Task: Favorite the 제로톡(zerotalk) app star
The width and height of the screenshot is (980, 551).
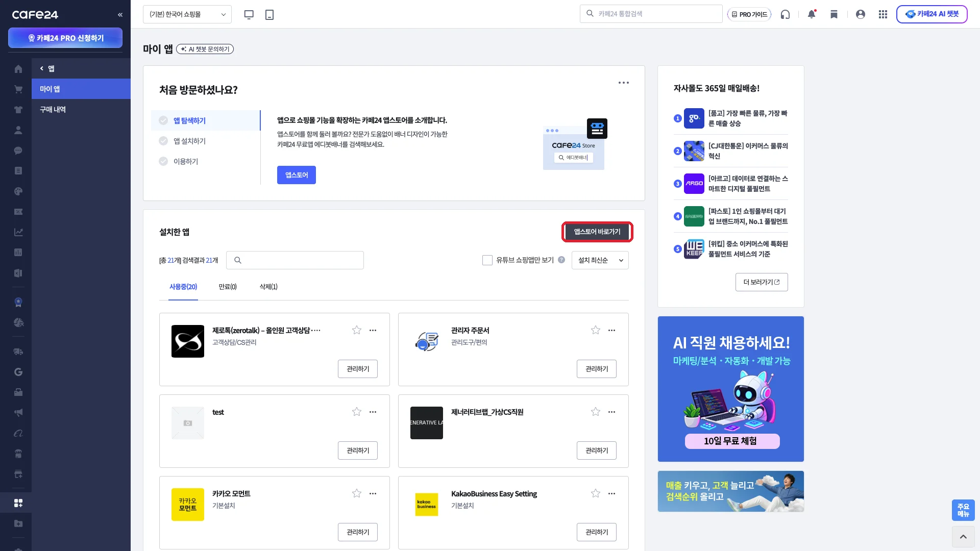Action: click(x=357, y=330)
